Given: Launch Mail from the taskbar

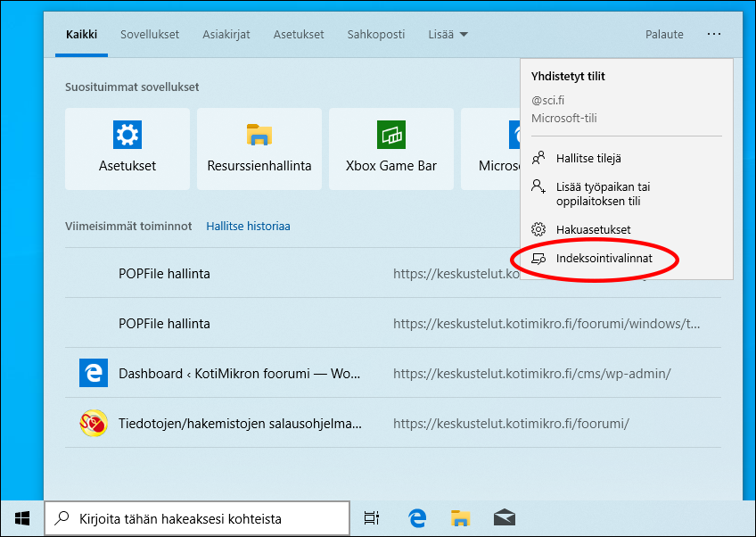Looking at the screenshot, I should (505, 517).
